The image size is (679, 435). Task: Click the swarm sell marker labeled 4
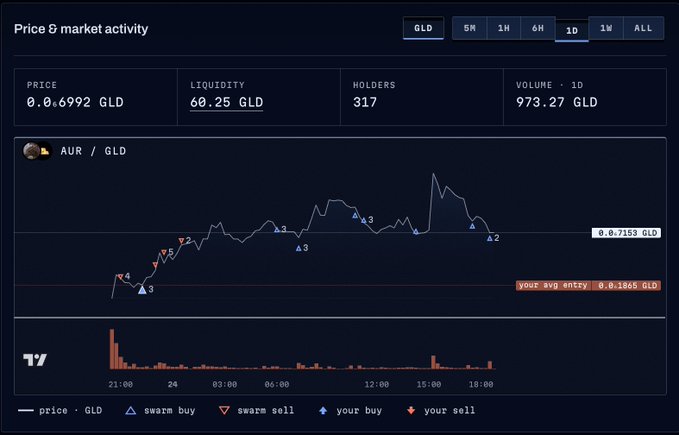120,277
